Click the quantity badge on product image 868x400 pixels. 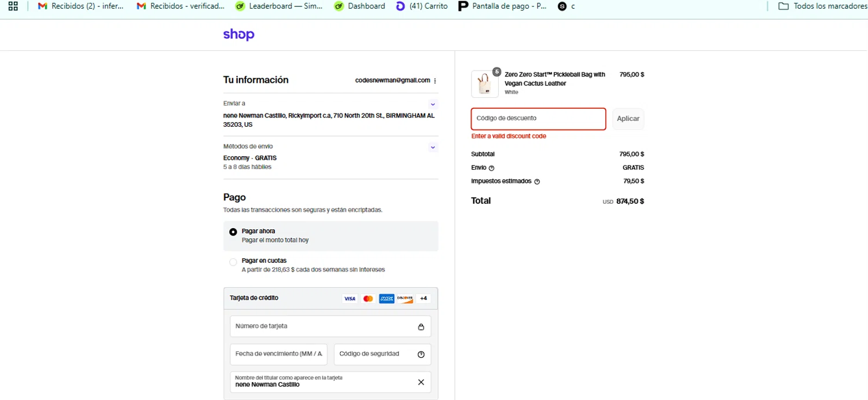pyautogui.click(x=496, y=72)
